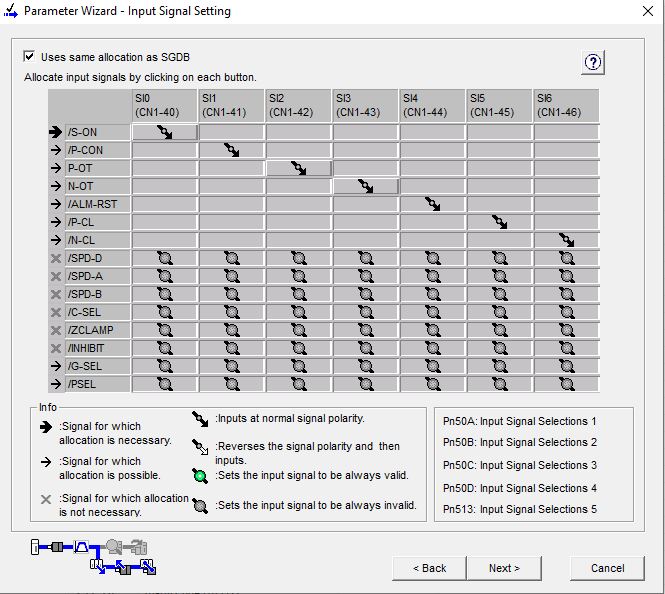Click 'Pn513: Input Signal Selections 5' text
This screenshot has height=594, width=665.
click(520, 509)
